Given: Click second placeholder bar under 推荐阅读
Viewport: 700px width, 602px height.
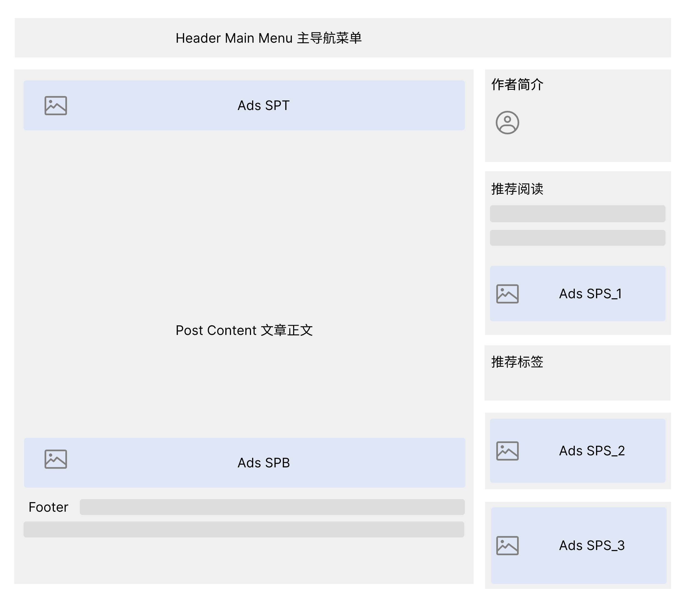Looking at the screenshot, I should (x=577, y=238).
